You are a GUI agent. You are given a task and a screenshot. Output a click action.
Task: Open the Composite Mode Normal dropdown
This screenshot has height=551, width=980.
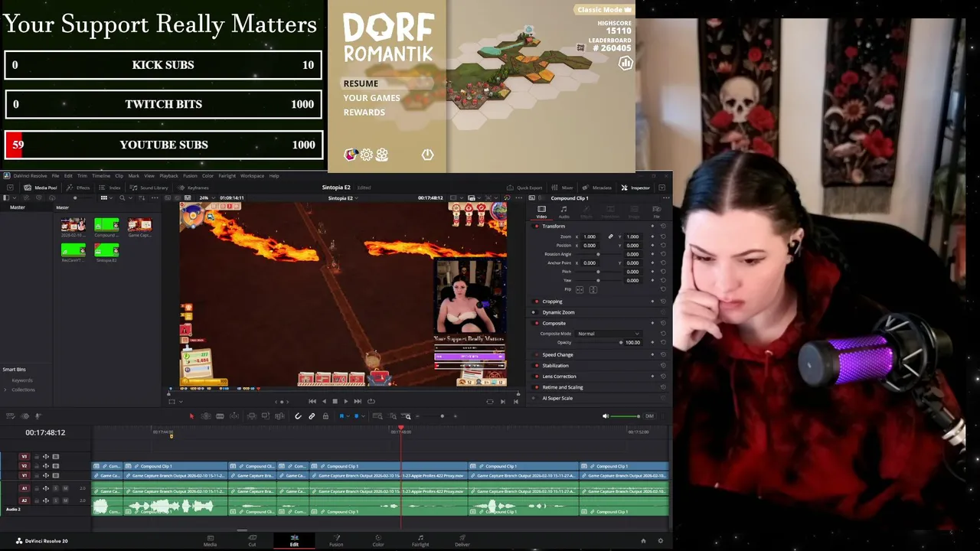coord(609,334)
